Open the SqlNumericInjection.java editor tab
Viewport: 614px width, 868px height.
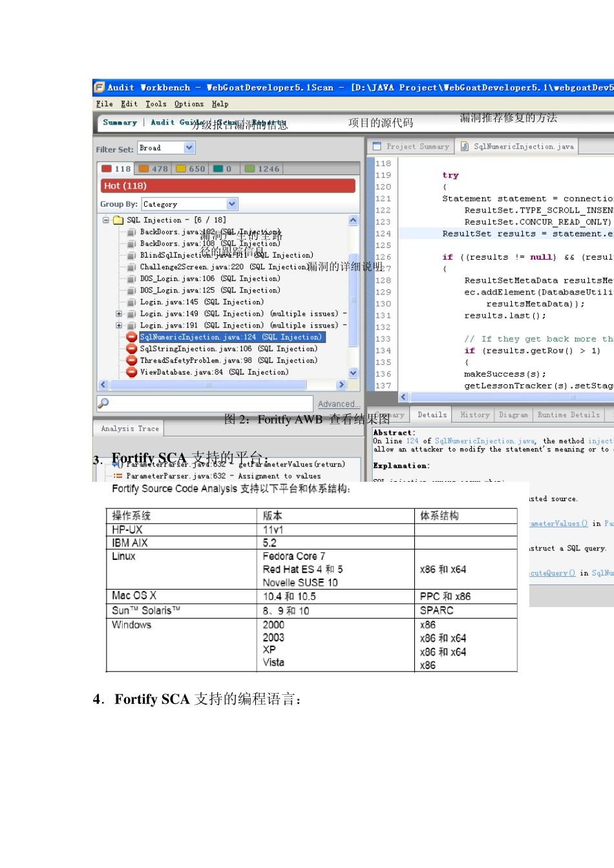[517, 147]
